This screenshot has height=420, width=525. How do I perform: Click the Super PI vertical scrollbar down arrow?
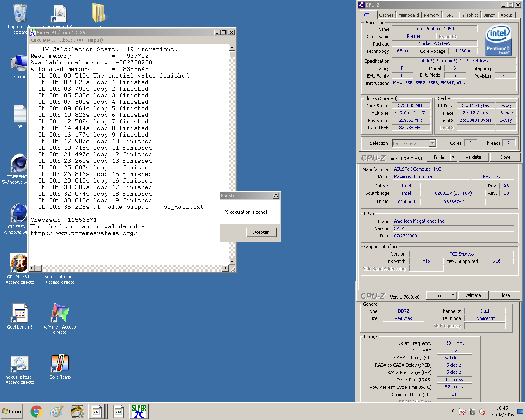[x=232, y=261]
